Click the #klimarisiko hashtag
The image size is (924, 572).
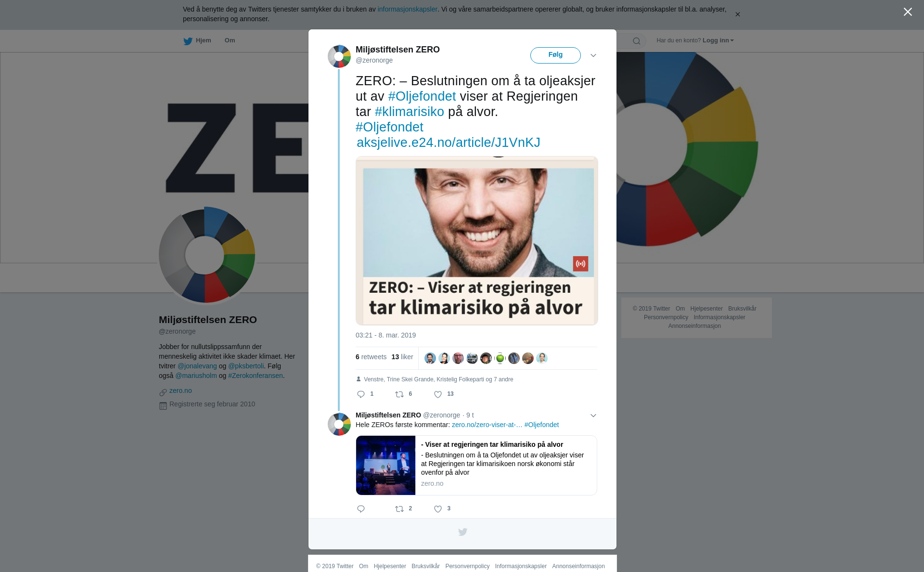410,112
